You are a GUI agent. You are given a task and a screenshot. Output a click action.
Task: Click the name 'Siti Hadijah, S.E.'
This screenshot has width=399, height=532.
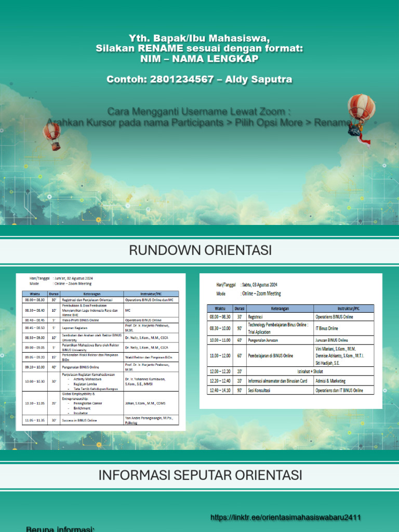[x=327, y=363]
